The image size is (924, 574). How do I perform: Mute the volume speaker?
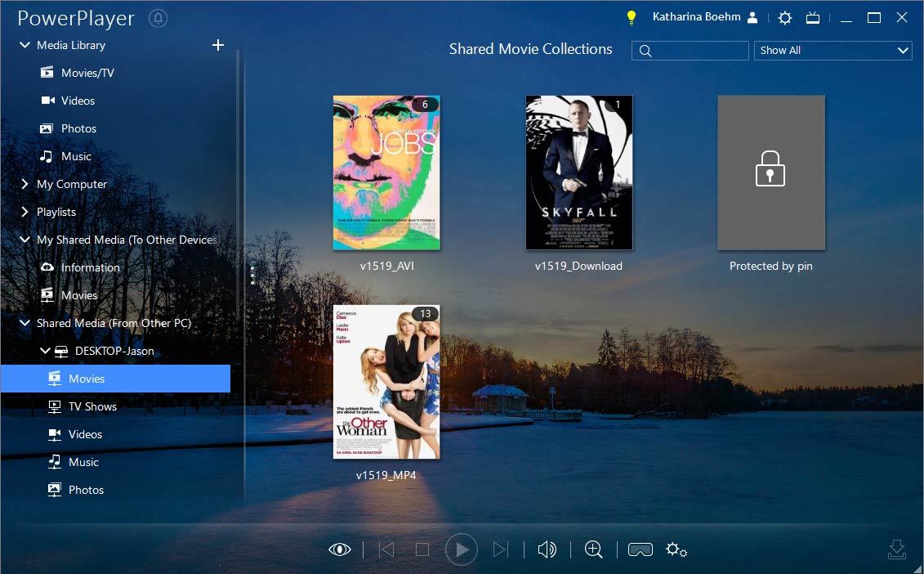point(547,549)
